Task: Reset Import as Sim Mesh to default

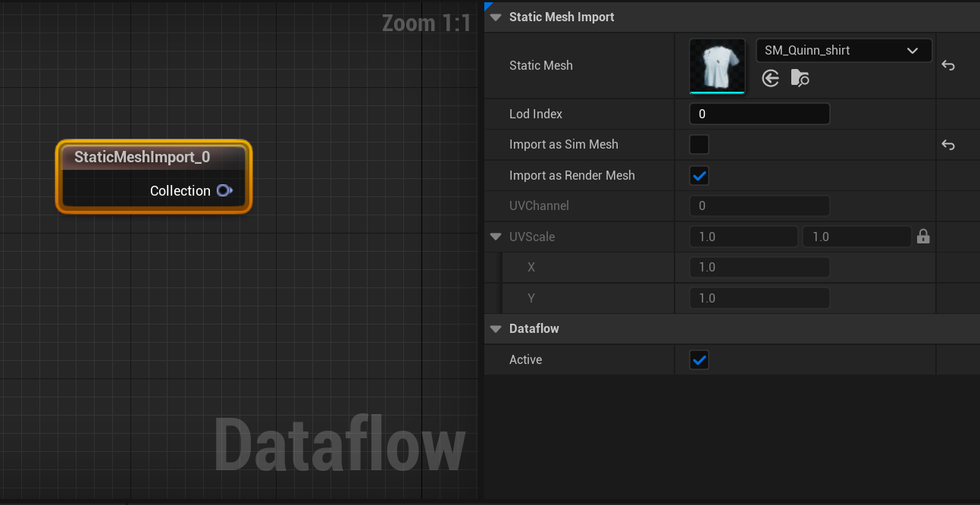Action: tap(947, 144)
